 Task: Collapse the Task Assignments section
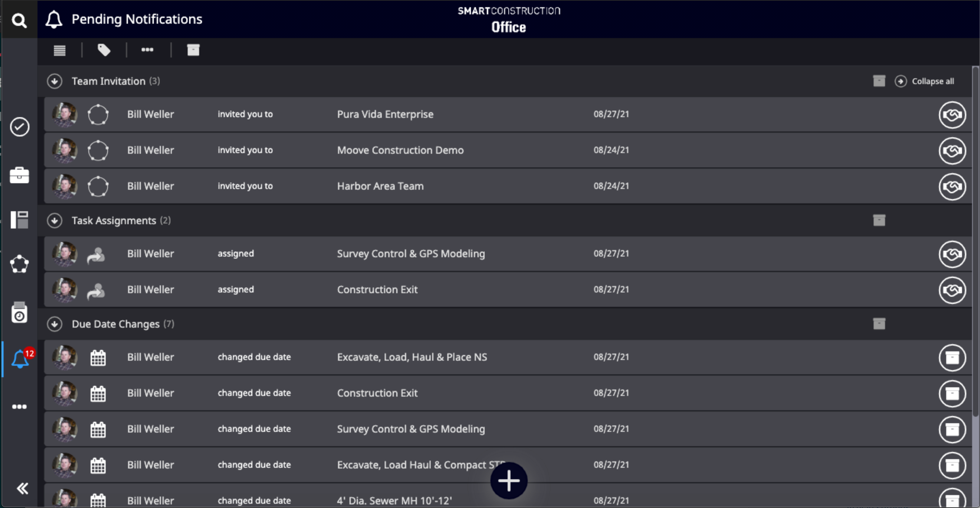click(54, 221)
